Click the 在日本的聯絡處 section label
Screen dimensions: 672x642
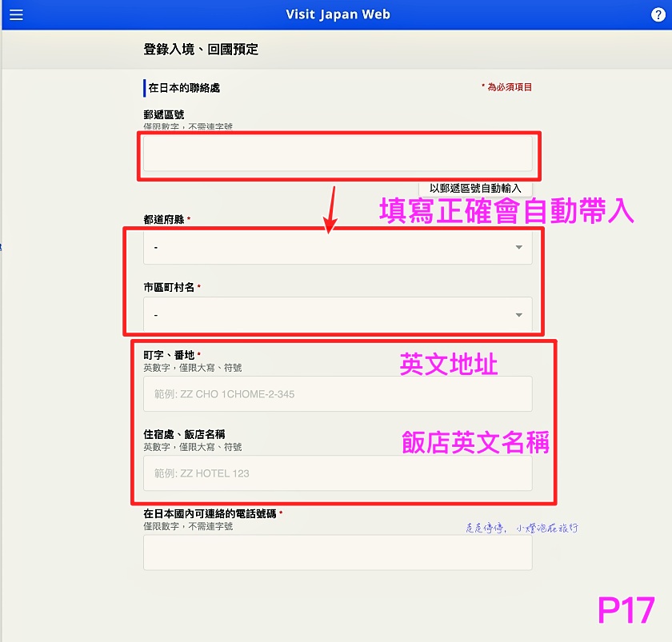184,88
